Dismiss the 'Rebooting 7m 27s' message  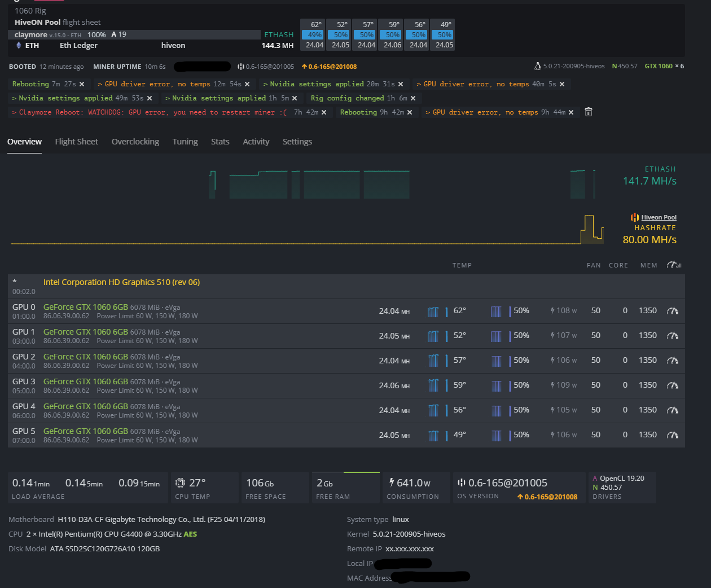tap(82, 84)
